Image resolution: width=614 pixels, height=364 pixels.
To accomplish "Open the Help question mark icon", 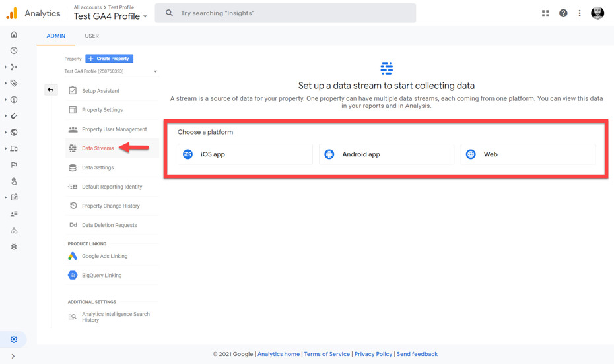I will (563, 13).
